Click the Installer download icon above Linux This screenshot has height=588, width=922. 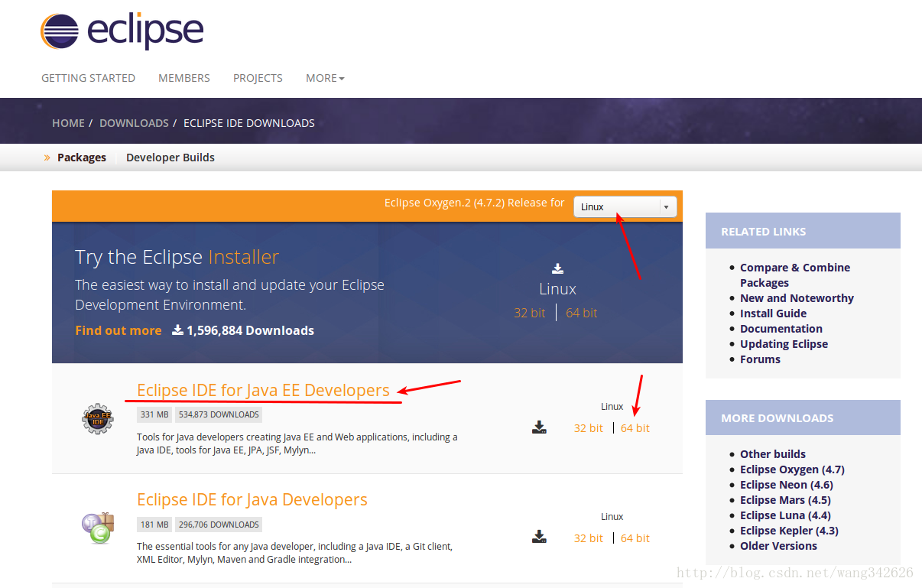557,268
